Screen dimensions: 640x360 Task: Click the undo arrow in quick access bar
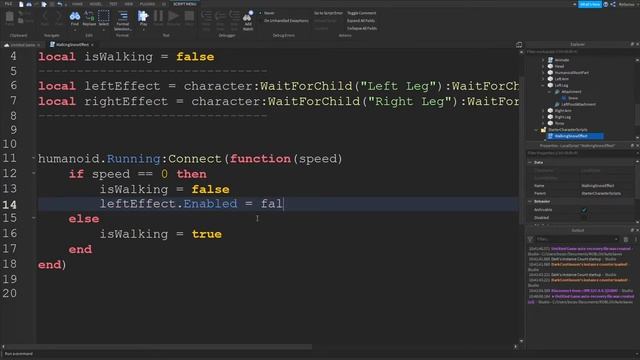(60, 4)
